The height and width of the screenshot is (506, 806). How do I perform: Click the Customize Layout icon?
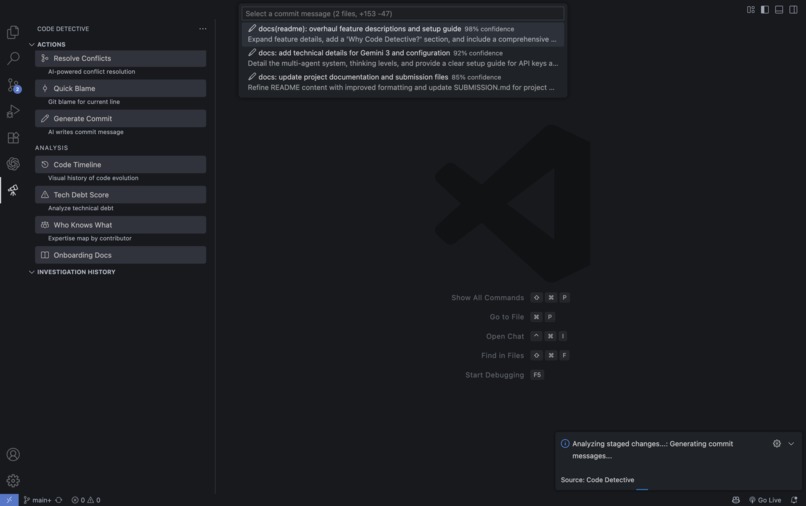(750, 10)
